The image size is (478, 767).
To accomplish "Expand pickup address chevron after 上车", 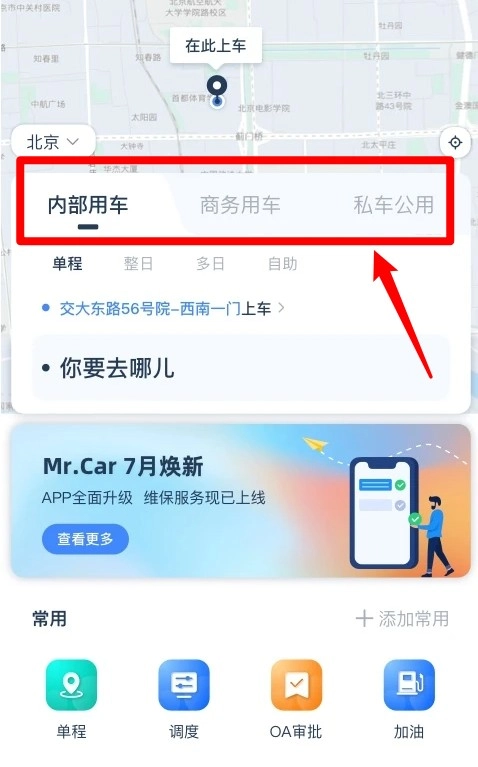I will (281, 308).
